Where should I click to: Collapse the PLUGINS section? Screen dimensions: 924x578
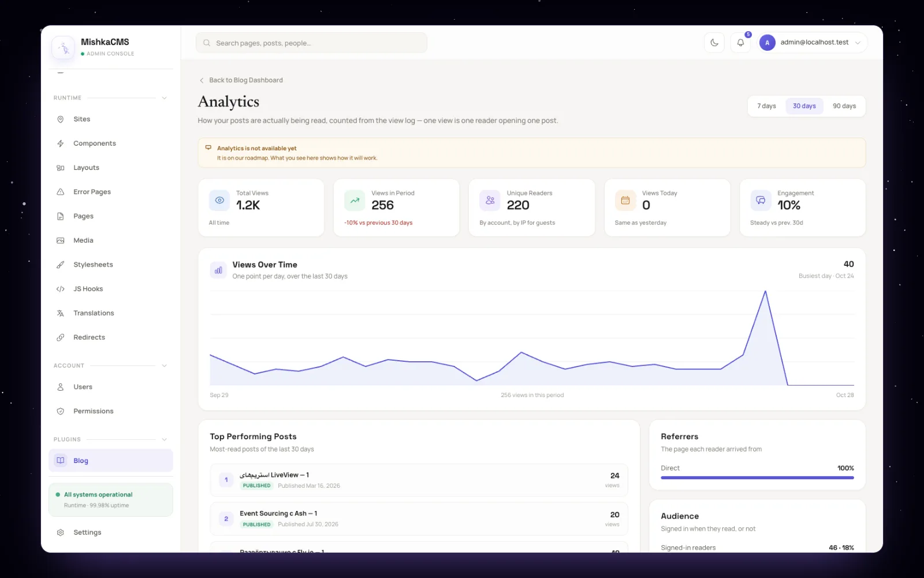[x=164, y=440]
